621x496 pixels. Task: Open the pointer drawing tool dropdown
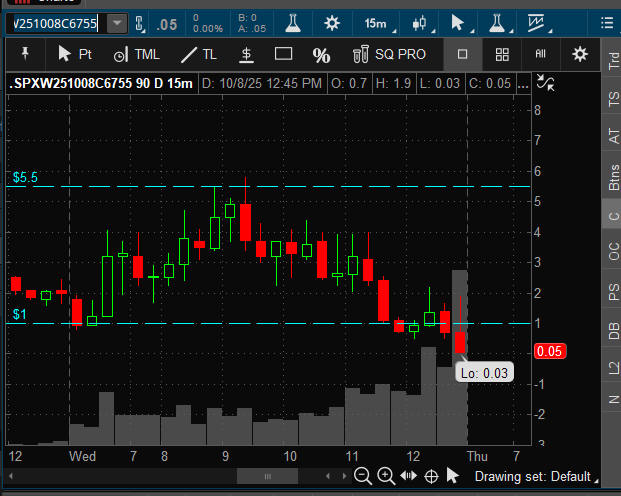460,23
